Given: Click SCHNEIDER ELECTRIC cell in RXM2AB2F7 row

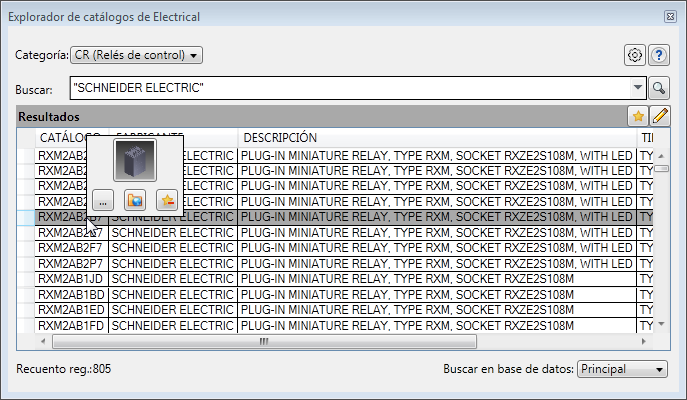Looking at the screenshot, I should [173, 248].
